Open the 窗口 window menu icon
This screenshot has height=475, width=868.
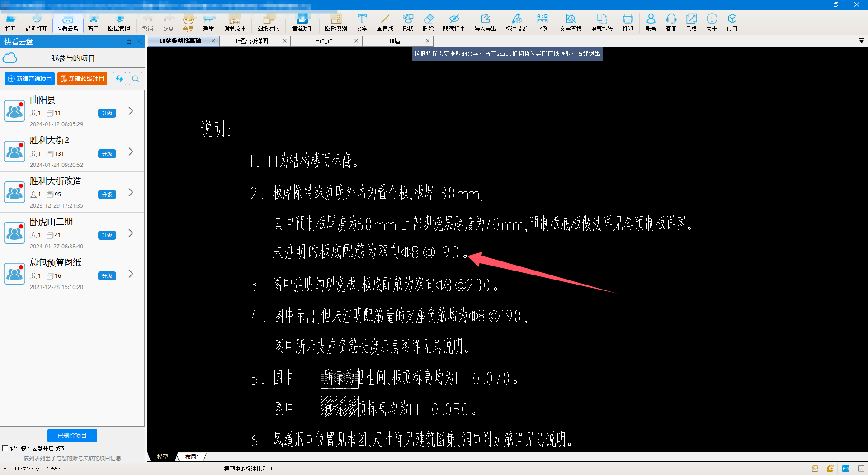[x=93, y=23]
